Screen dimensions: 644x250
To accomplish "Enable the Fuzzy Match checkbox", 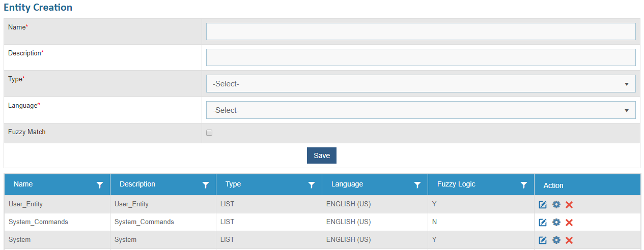I will [x=209, y=133].
